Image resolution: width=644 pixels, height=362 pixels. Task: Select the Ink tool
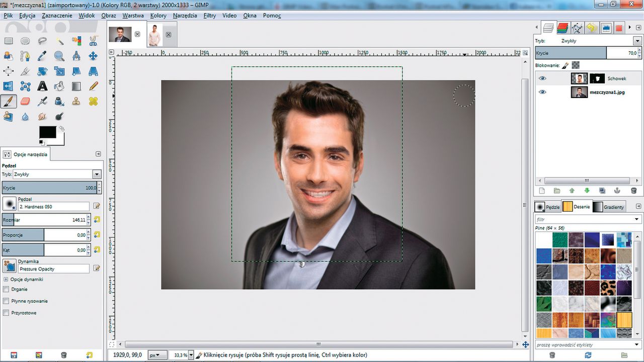(59, 101)
